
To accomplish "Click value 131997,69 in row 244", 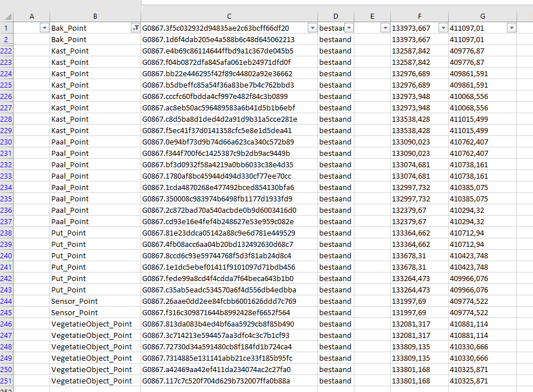I will click(419, 301).
